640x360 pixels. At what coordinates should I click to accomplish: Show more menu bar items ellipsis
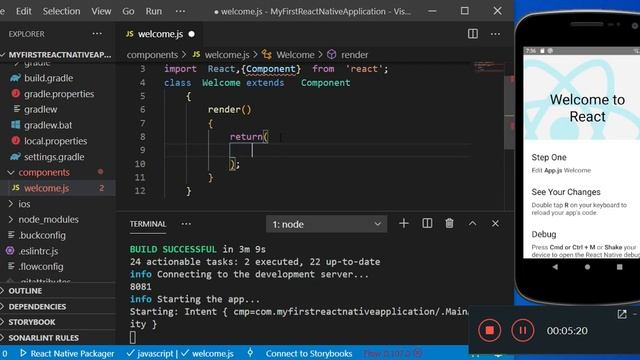180,11
